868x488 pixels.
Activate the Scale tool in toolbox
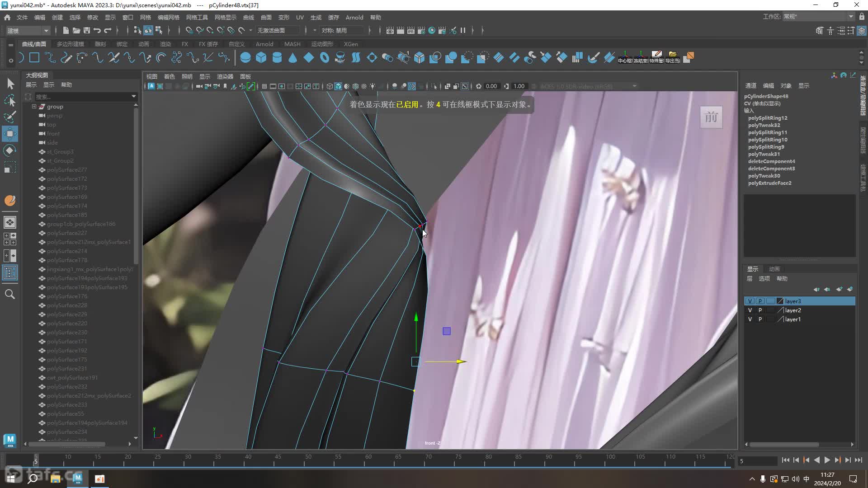(x=10, y=168)
